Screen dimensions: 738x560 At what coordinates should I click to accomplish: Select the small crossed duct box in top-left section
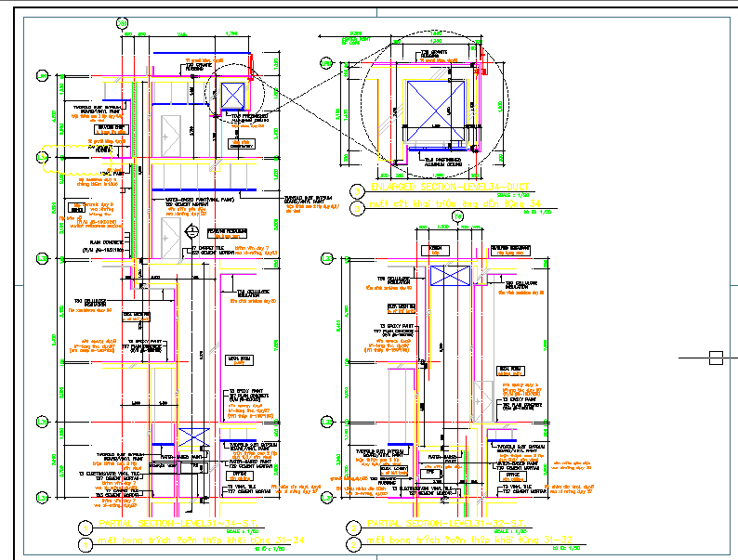pyautogui.click(x=231, y=97)
